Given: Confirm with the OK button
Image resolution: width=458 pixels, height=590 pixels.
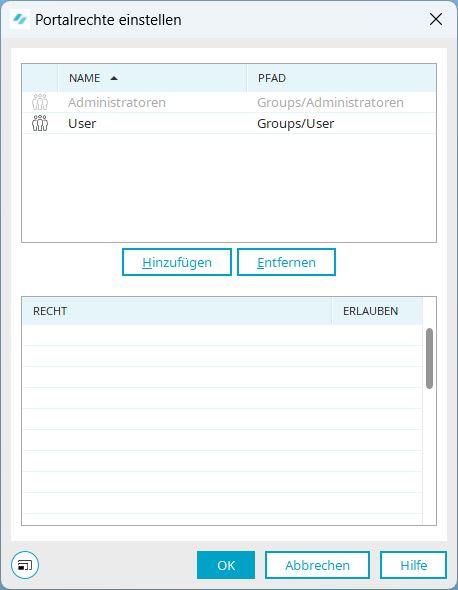Looking at the screenshot, I should 226,565.
